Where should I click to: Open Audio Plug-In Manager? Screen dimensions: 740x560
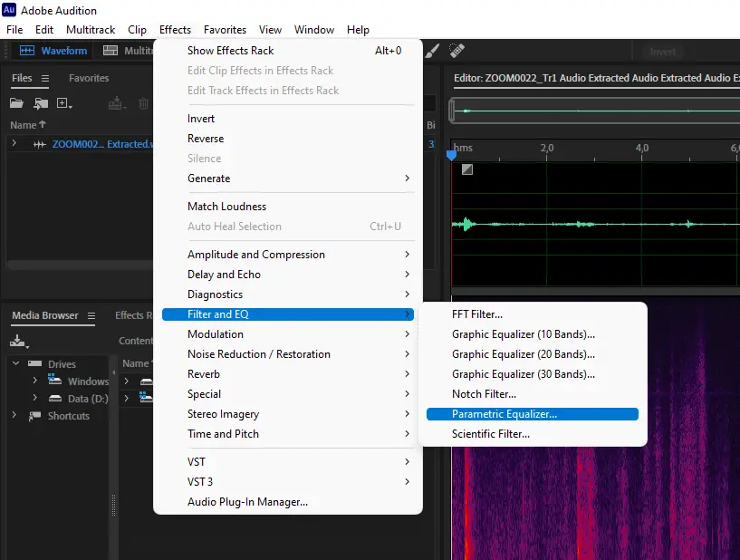[x=288, y=502]
